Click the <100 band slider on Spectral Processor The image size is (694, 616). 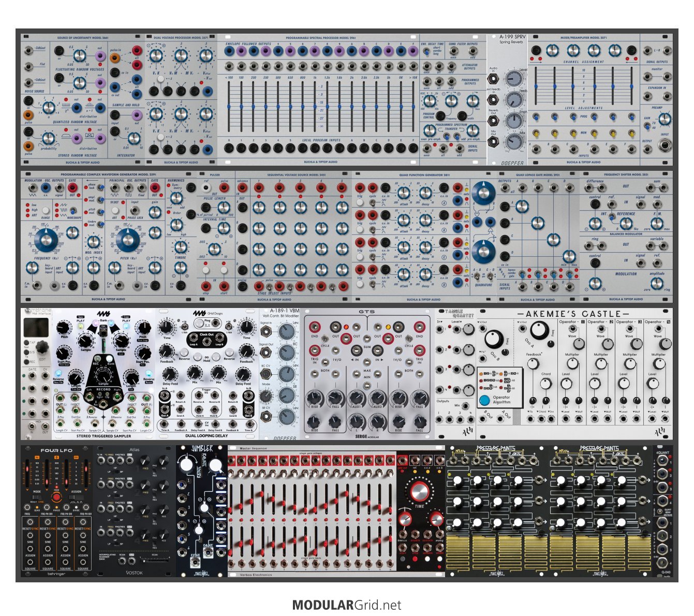click(x=229, y=106)
